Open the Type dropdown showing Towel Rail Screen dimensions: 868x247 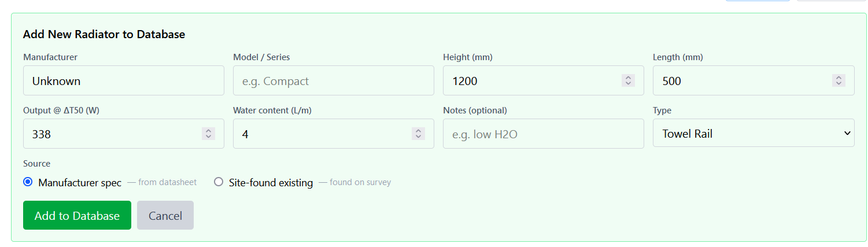coord(753,134)
